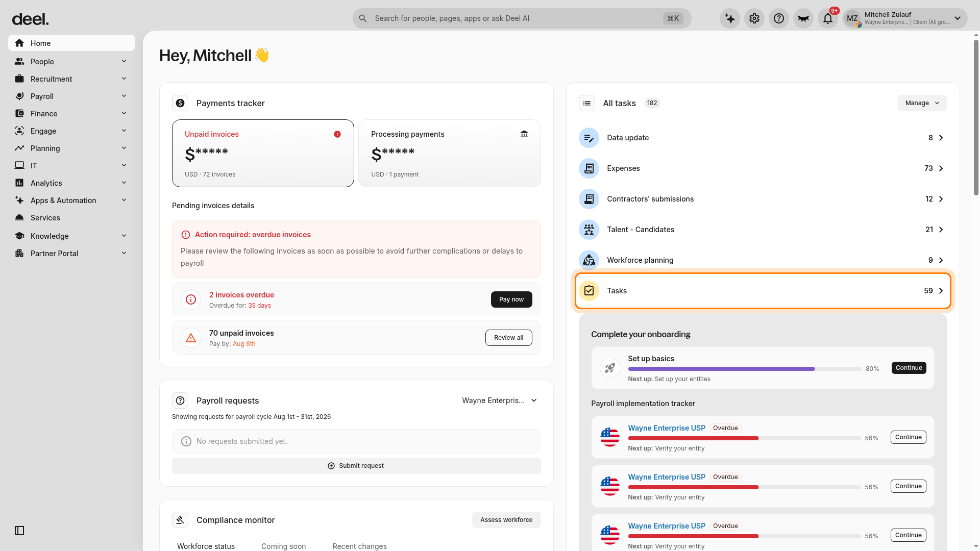This screenshot has width=980, height=551.
Task: Expand Recruitment menu chevron
Action: (x=124, y=79)
